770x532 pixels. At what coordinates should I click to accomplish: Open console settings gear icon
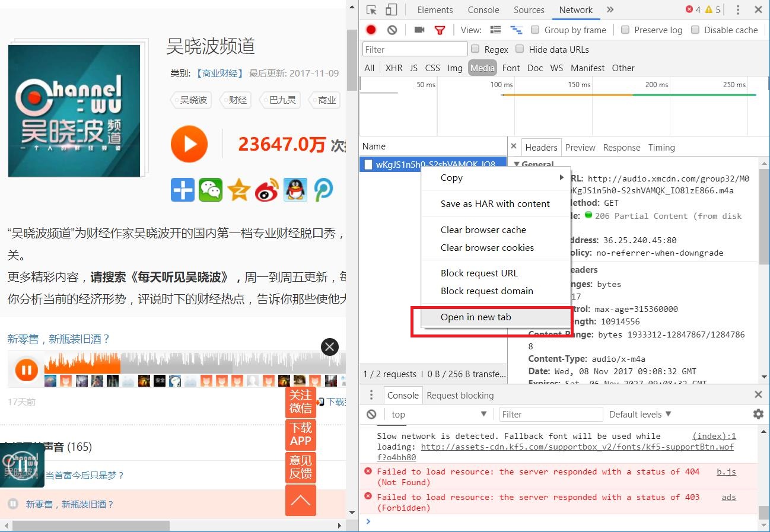[758, 414]
